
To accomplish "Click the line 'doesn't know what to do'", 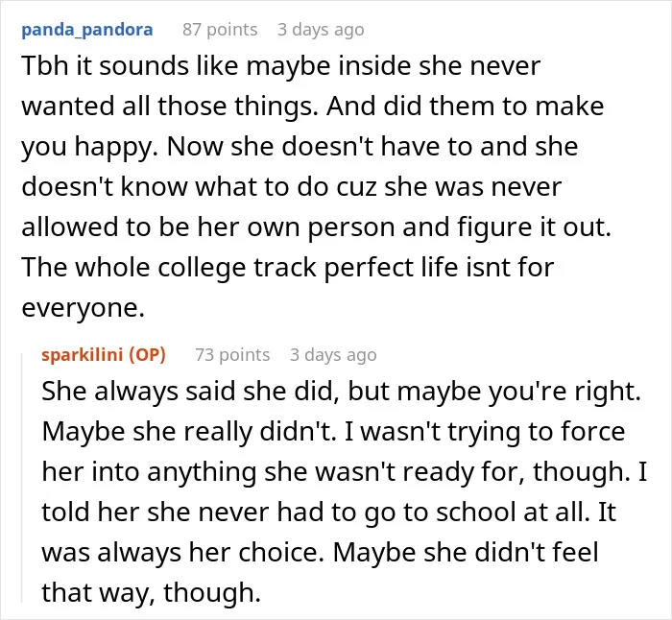I will point(292,187).
